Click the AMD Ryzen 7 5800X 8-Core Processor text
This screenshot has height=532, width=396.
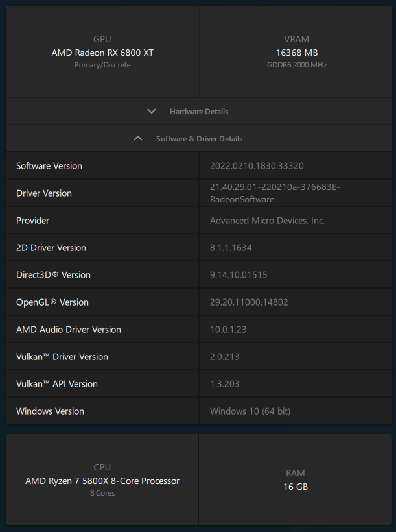(102, 481)
